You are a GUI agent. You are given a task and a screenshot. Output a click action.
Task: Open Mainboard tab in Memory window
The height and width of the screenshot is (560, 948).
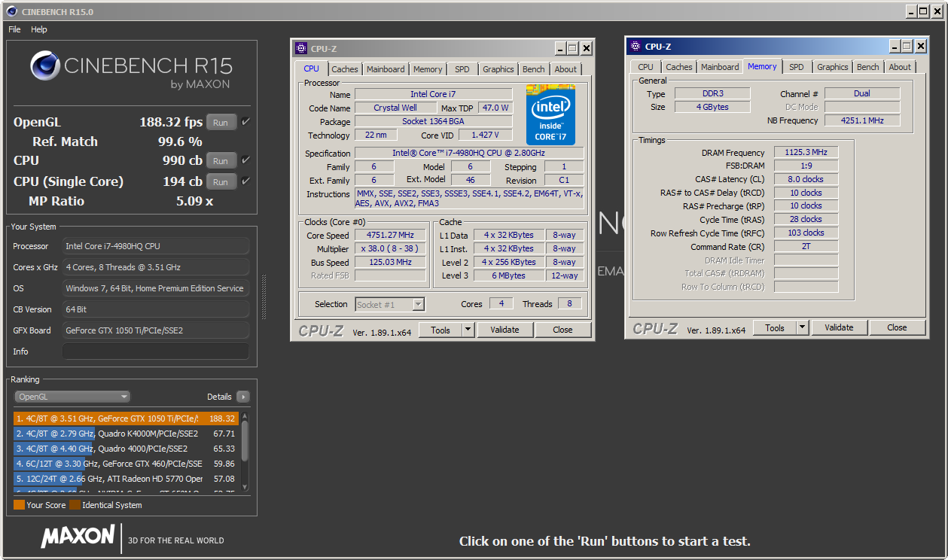click(x=720, y=67)
